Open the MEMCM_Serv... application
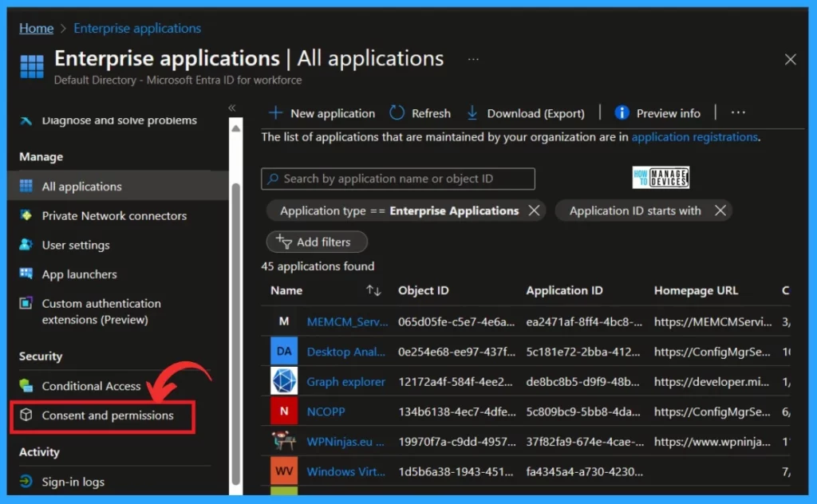 (x=347, y=321)
